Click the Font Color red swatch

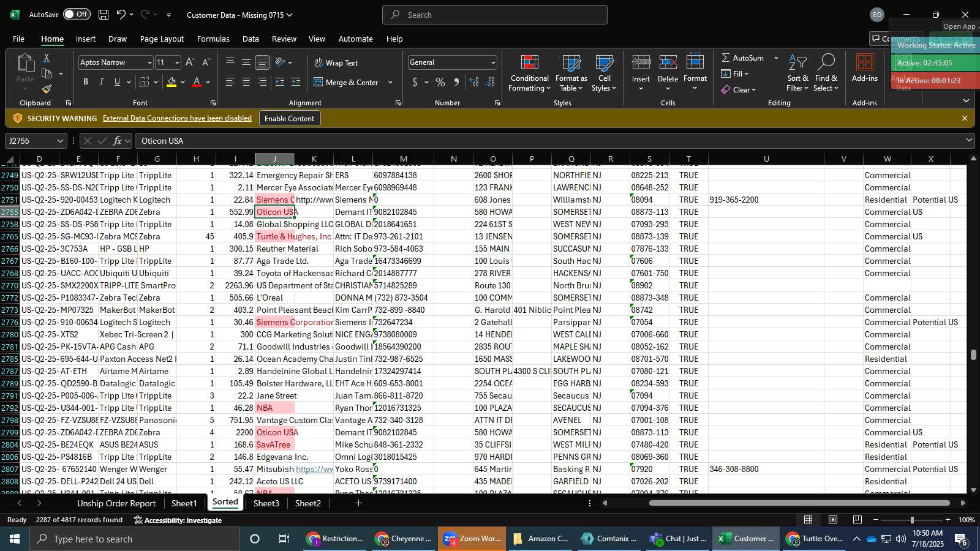(197, 82)
